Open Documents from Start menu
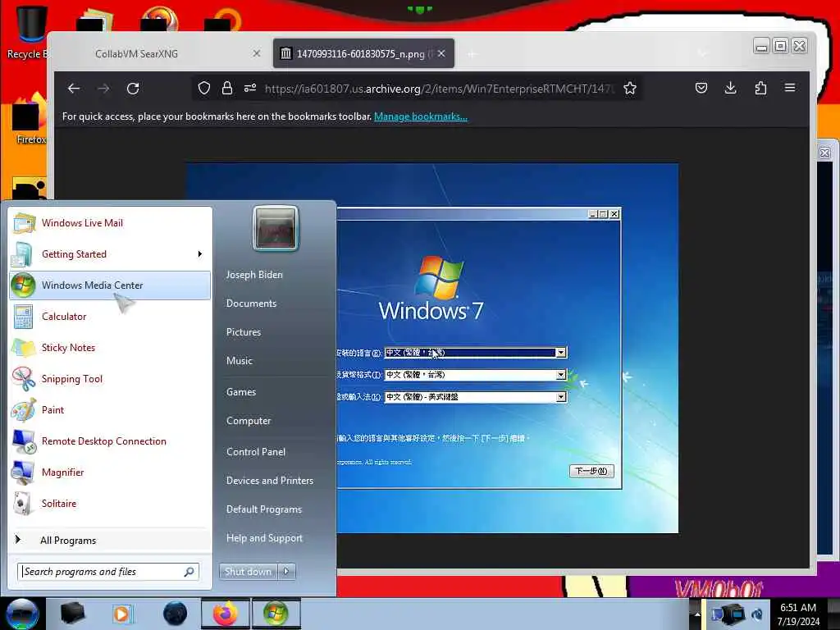The height and width of the screenshot is (630, 840). point(251,304)
